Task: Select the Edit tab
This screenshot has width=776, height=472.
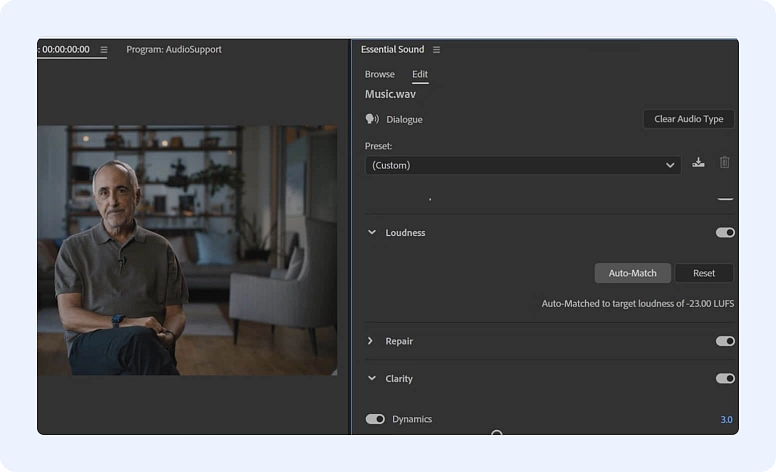Action: coord(420,74)
